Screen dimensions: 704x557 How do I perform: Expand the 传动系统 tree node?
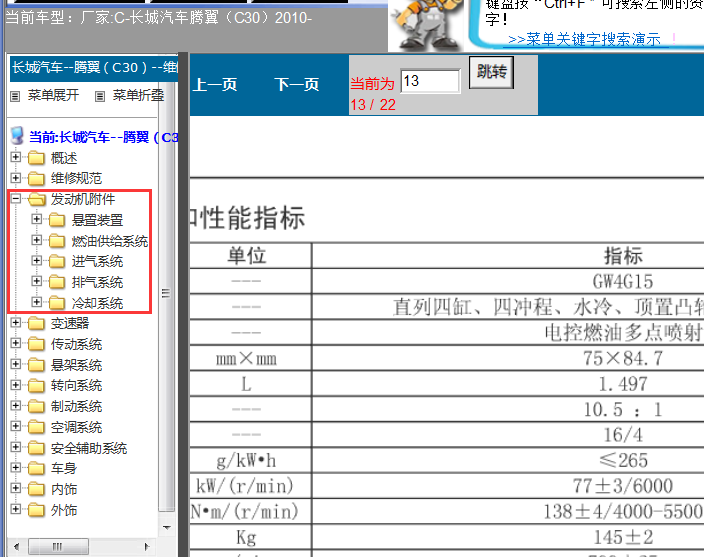(16, 343)
